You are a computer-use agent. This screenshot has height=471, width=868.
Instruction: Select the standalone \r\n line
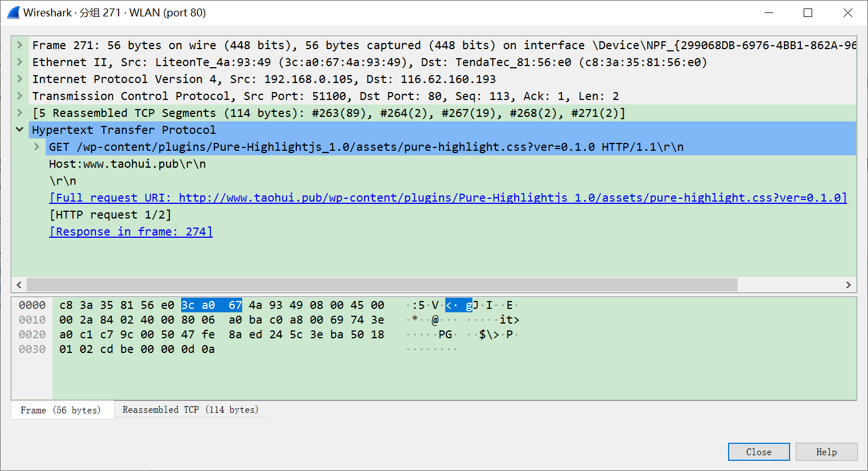(x=63, y=181)
